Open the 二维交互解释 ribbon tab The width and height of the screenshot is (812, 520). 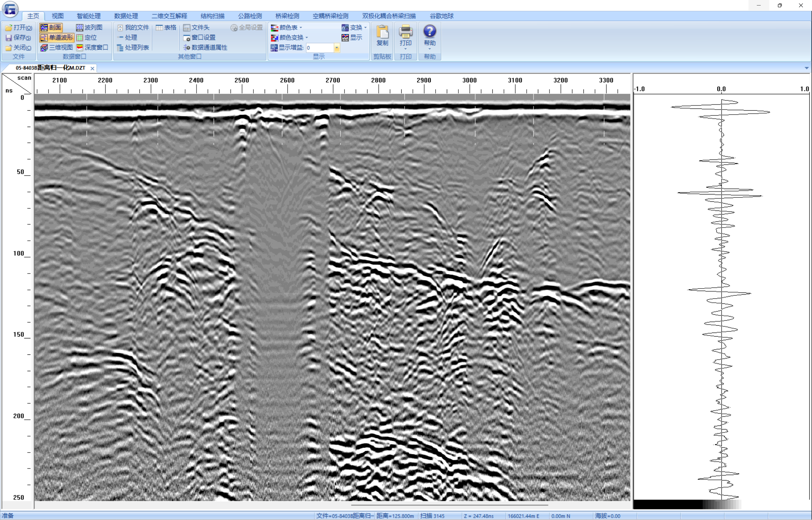pyautogui.click(x=169, y=16)
